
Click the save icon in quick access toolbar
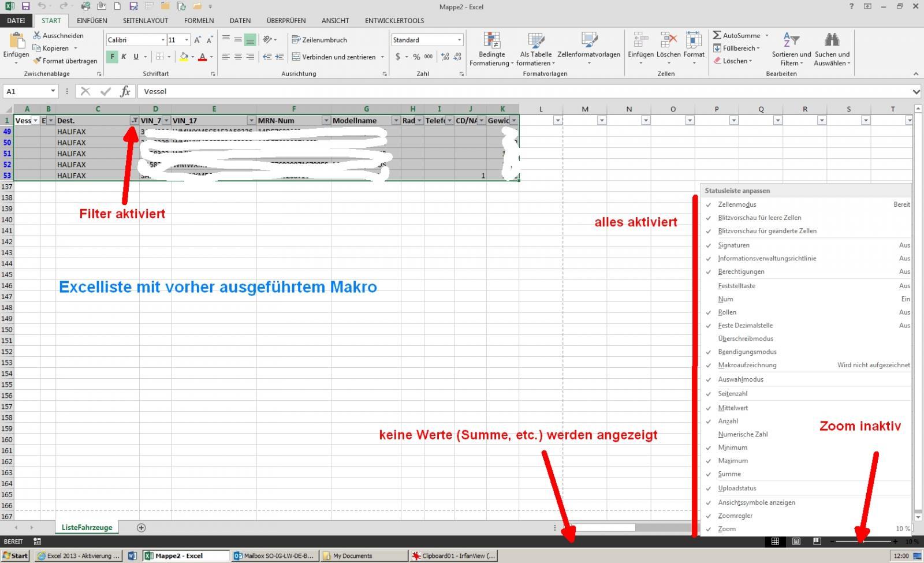25,6
